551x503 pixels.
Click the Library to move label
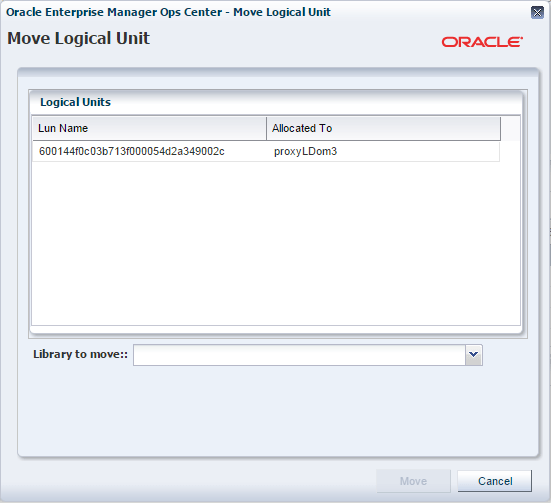(x=80, y=354)
